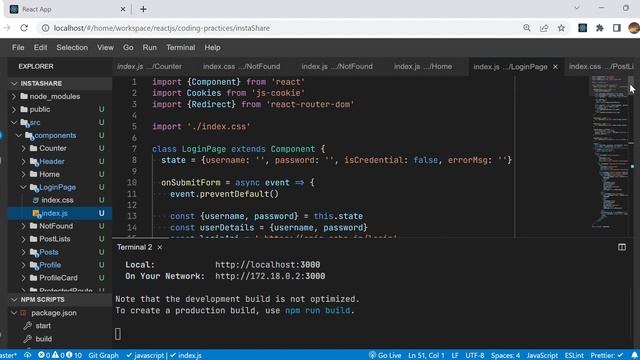
Task: Open the browser zoom magnifier icon
Action: pyautogui.click(x=527, y=28)
